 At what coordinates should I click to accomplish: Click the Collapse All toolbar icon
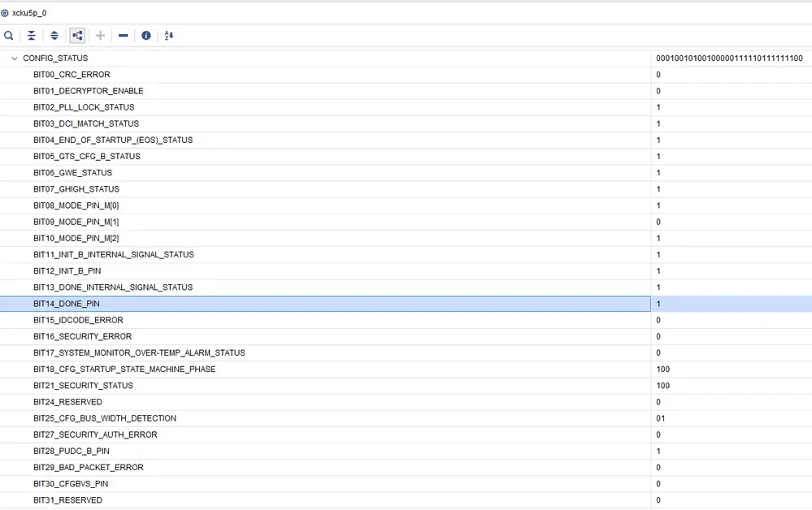point(32,36)
